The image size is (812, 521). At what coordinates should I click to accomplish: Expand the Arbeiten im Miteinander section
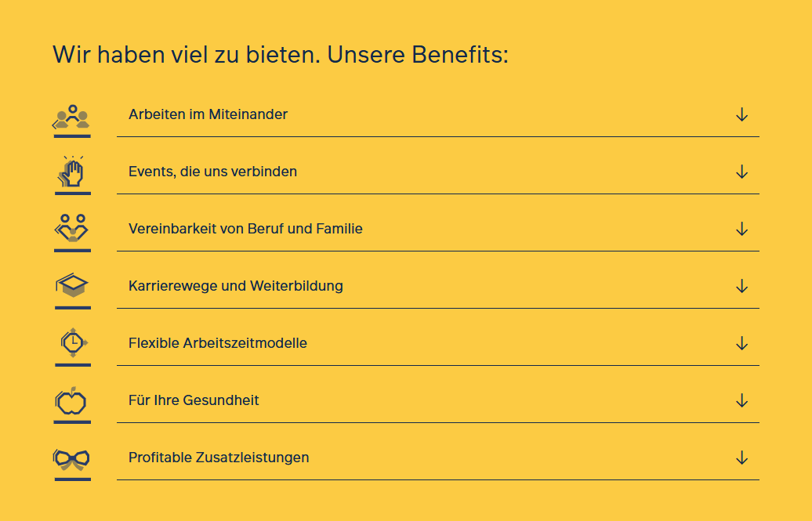[x=740, y=114]
